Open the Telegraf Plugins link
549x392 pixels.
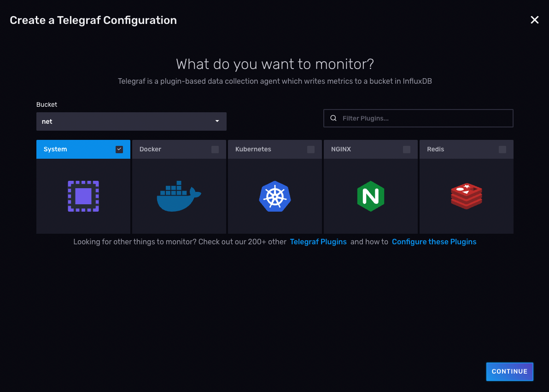318,242
